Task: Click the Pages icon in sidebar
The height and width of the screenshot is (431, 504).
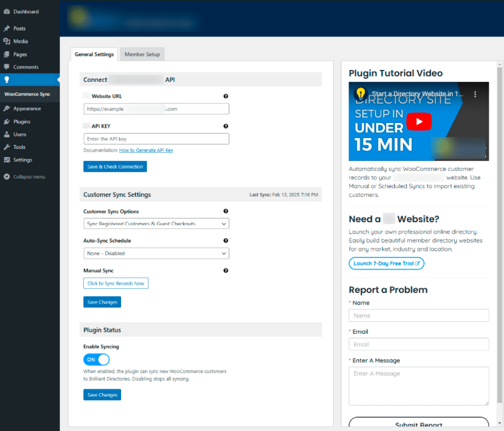Action: (x=7, y=54)
